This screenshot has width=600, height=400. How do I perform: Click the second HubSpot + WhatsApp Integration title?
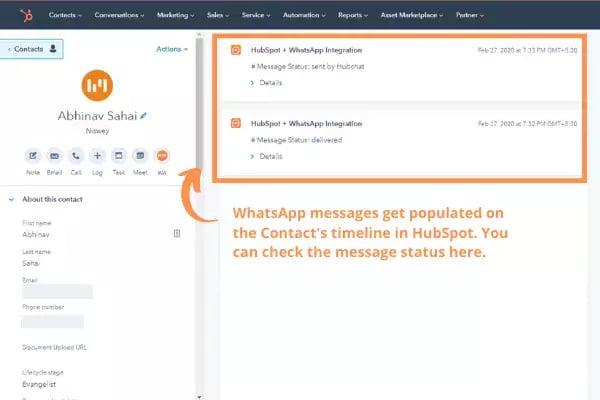coord(306,124)
